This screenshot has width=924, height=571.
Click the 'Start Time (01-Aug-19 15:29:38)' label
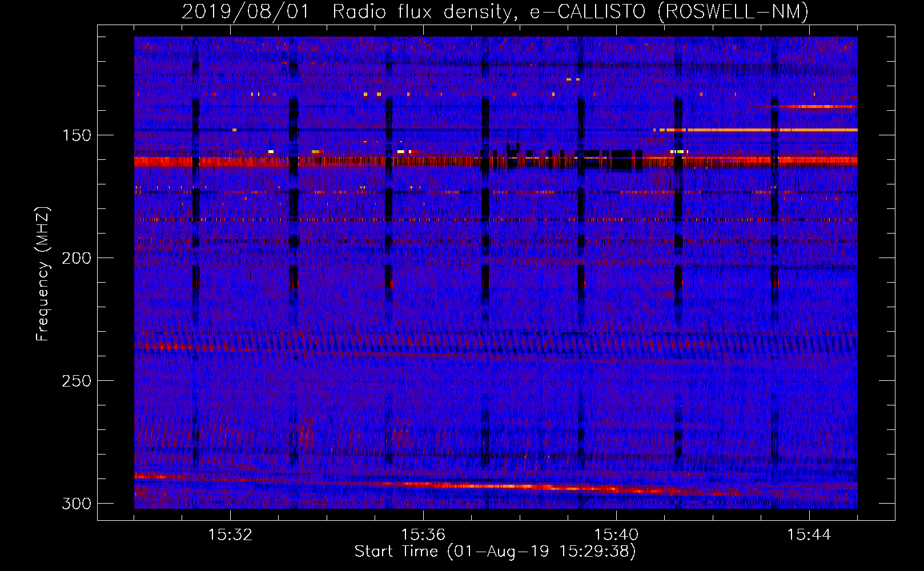(495, 552)
